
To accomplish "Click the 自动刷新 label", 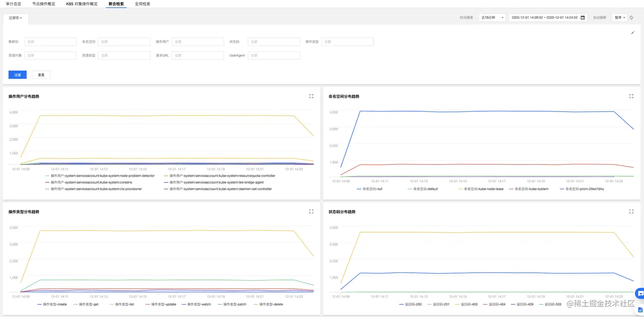I will tap(600, 17).
